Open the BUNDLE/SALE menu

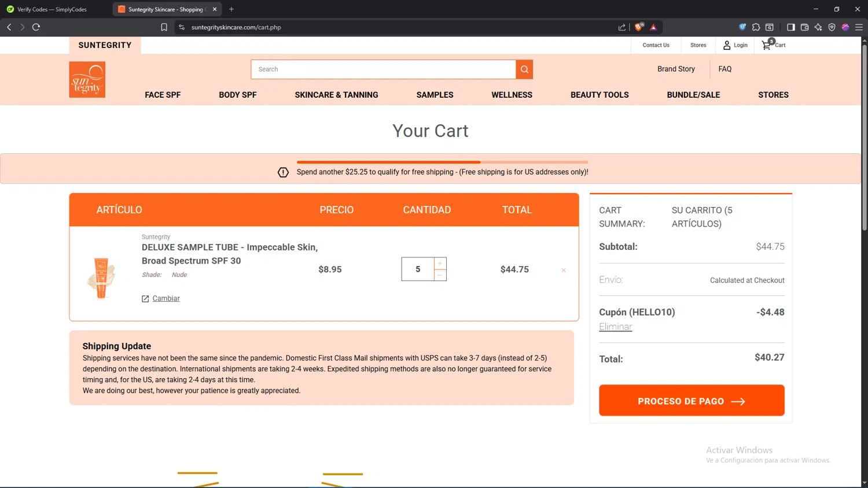point(693,95)
